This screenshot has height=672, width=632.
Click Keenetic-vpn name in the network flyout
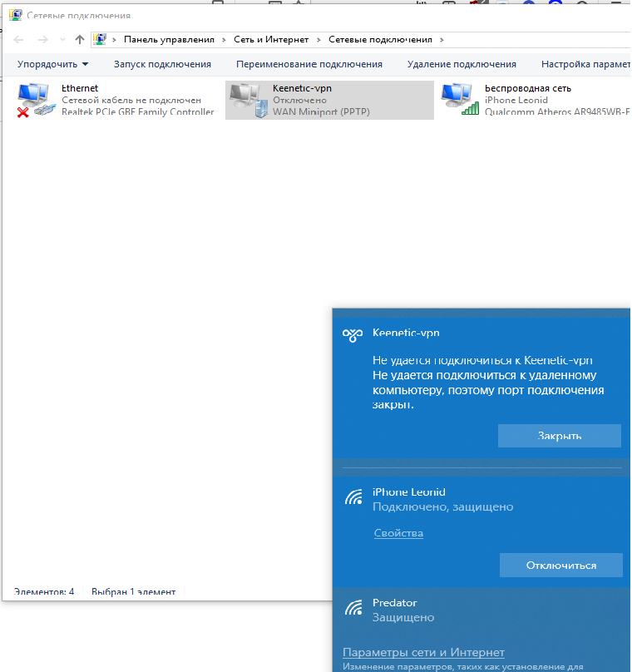click(406, 333)
